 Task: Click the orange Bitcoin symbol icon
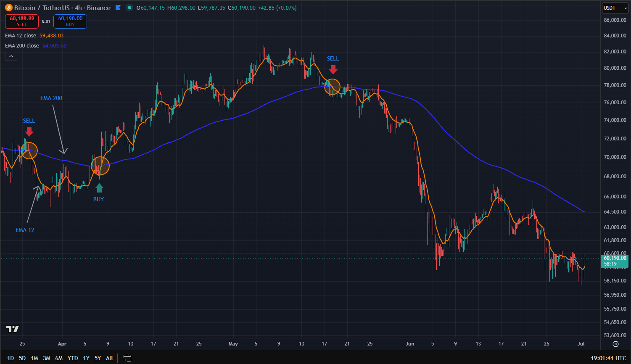[8, 8]
